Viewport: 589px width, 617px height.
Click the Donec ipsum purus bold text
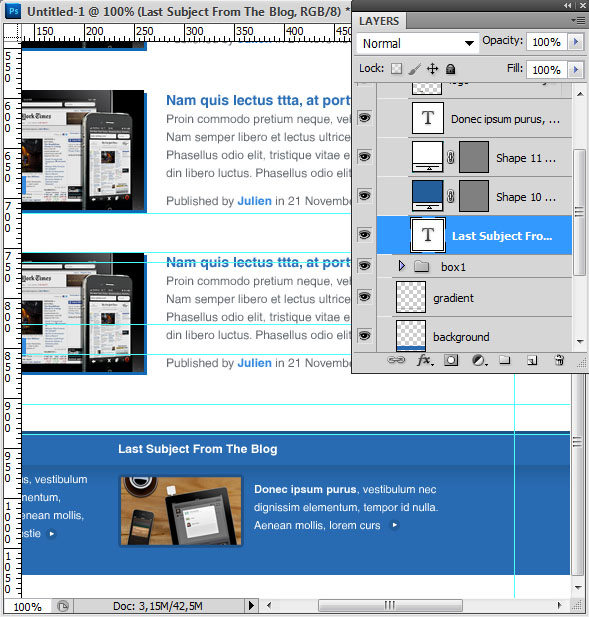coord(305,489)
